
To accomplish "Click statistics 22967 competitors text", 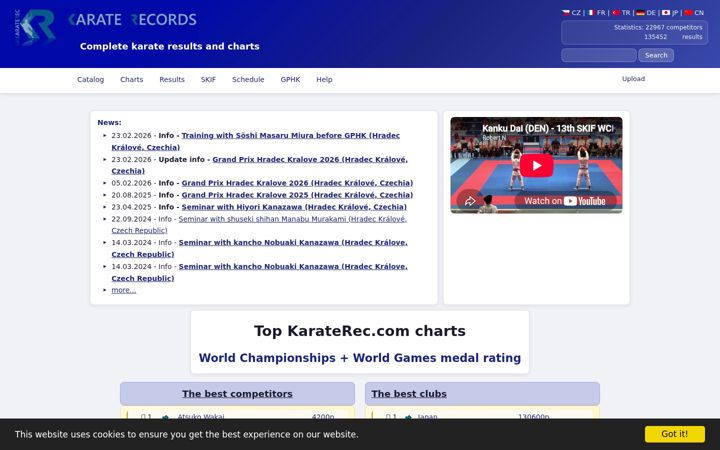I will tap(658, 27).
